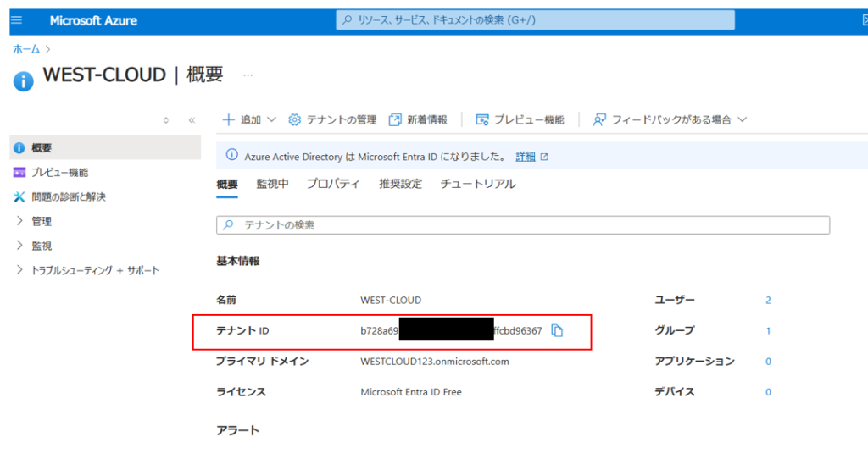Viewport: 868px width, 470px height.
Task: Open the hamburger portal menu
Action: [17, 20]
